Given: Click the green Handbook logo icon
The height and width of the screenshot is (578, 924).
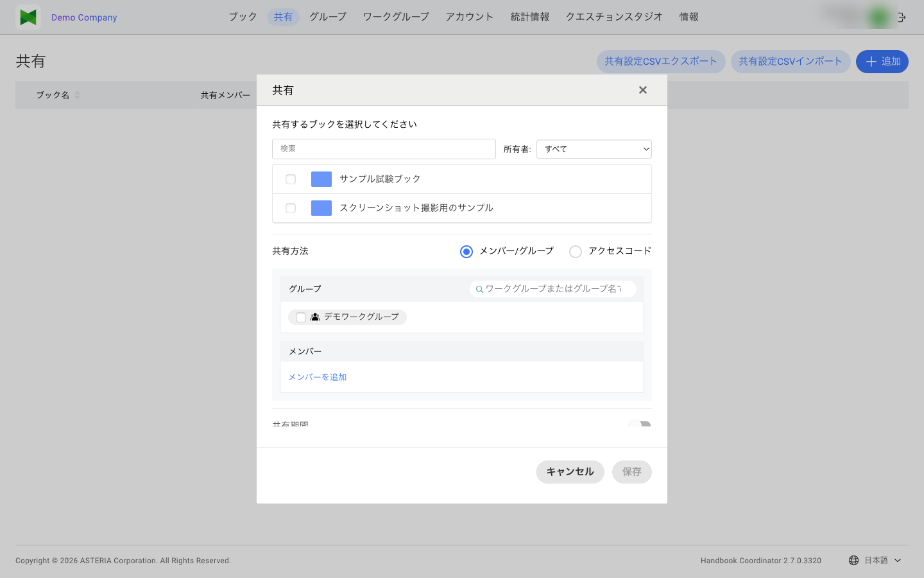Looking at the screenshot, I should (28, 17).
